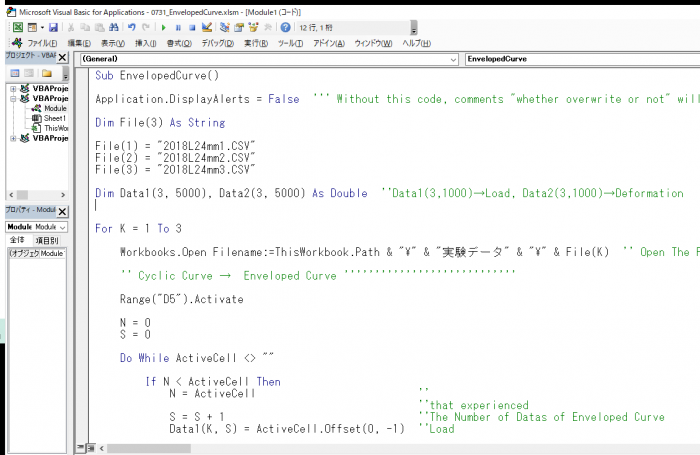Open the 実行 menu
Image resolution: width=700 pixels, height=455 pixels.
point(256,43)
